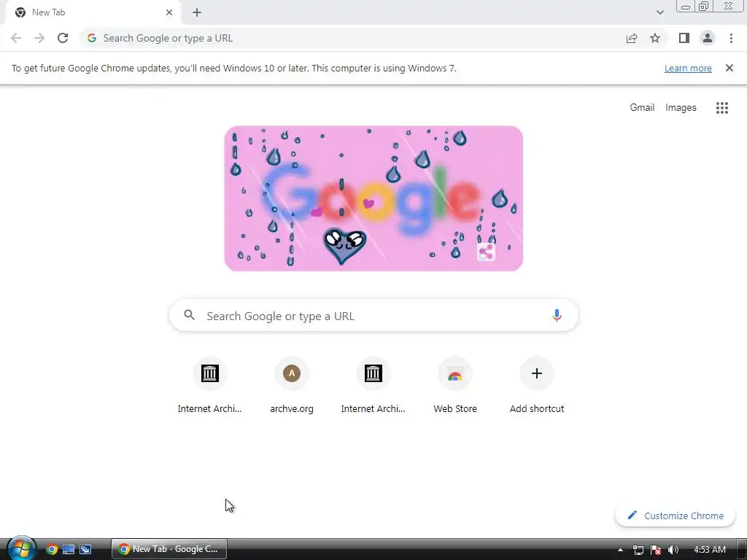Open the profile avatar menu
Image resolution: width=747 pixels, height=560 pixels.
point(708,38)
